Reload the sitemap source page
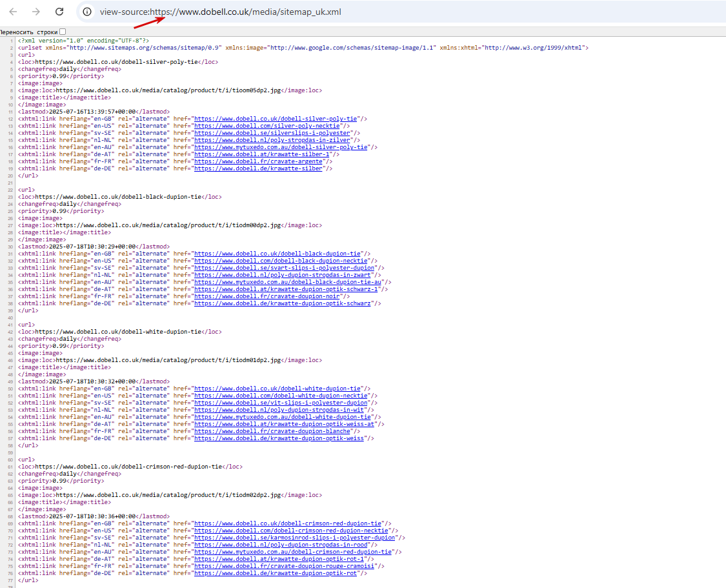The width and height of the screenshot is (726, 588). (x=59, y=12)
